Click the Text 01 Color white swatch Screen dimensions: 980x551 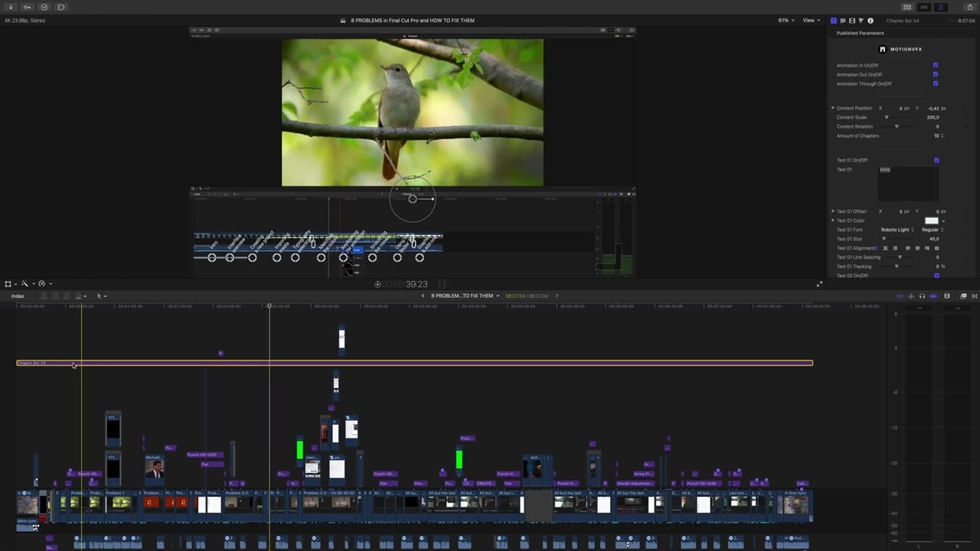point(931,220)
